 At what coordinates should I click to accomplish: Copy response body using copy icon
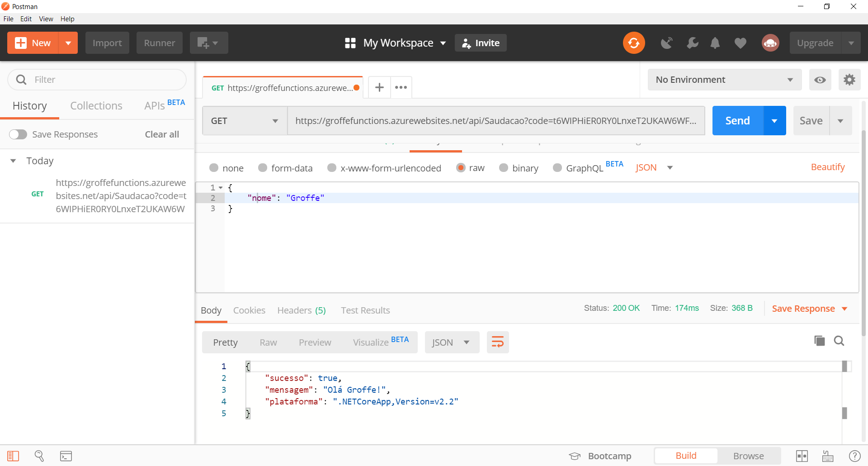click(x=819, y=341)
